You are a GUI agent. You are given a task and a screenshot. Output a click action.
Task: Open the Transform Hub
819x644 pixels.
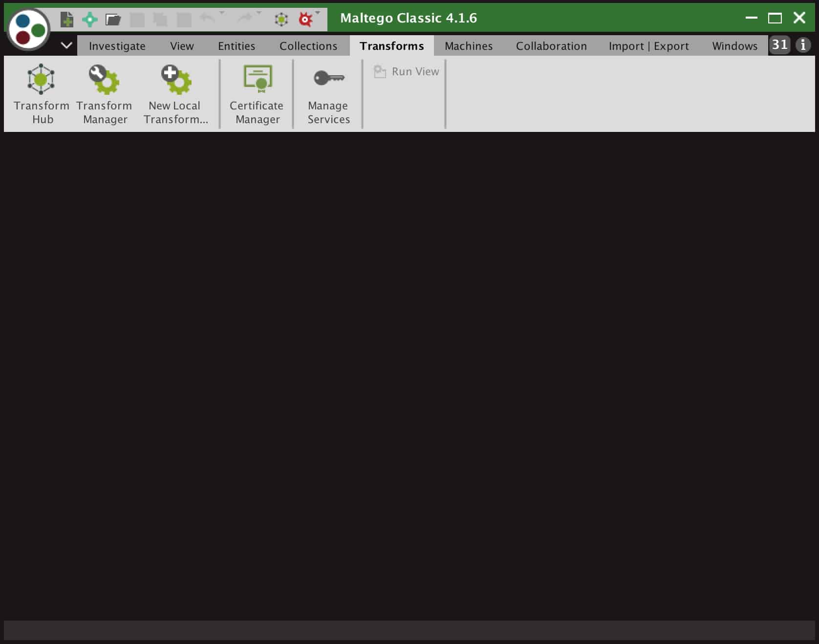[42, 94]
